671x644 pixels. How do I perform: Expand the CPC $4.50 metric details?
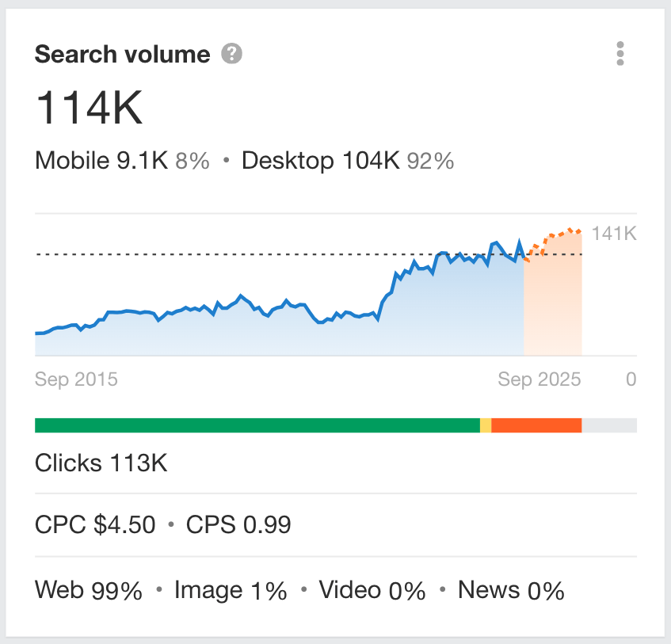pos(94,524)
